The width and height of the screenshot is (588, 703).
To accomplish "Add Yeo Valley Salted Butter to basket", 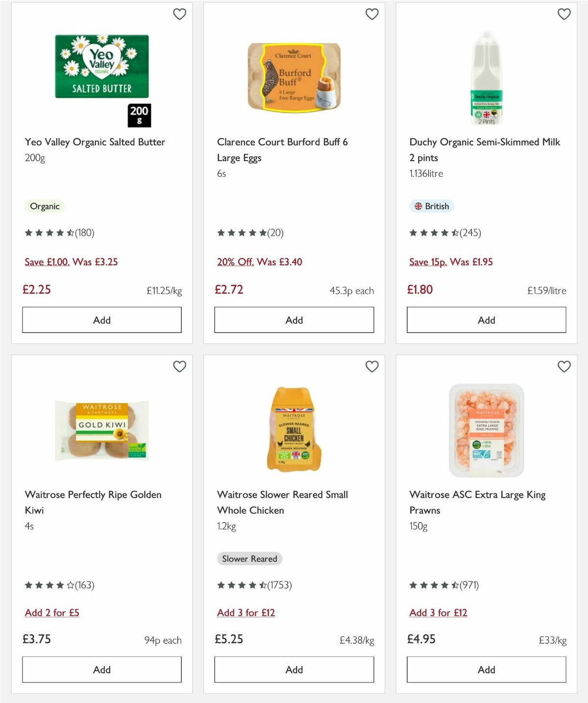I will 101,319.
